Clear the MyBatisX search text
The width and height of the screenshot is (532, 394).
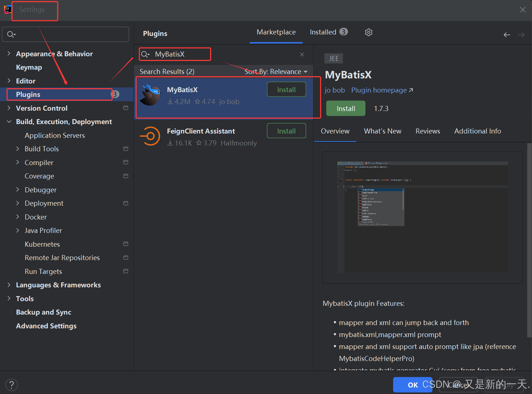coord(302,54)
